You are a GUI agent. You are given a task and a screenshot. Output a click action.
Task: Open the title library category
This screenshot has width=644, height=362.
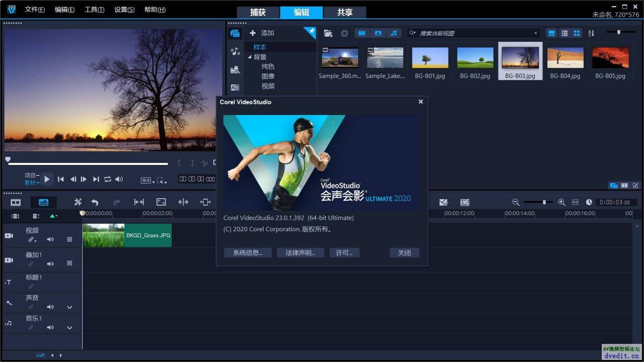point(235,87)
